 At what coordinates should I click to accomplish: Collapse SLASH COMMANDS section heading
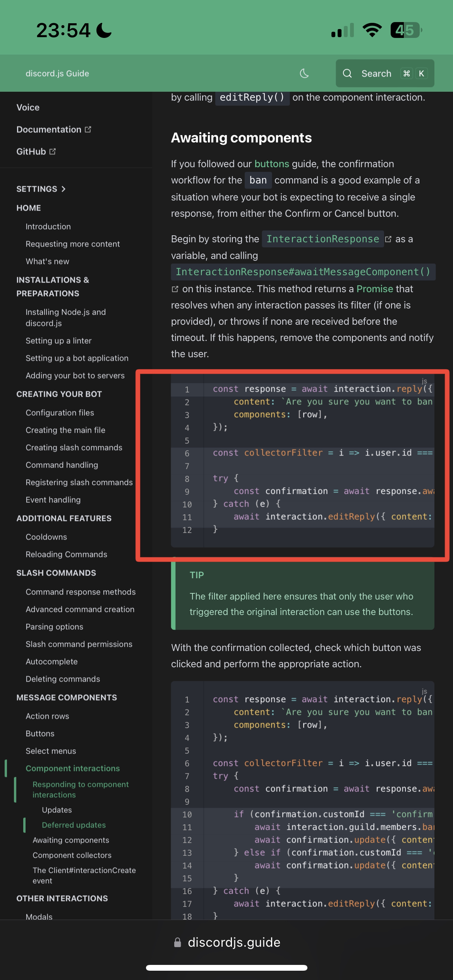[x=56, y=573]
